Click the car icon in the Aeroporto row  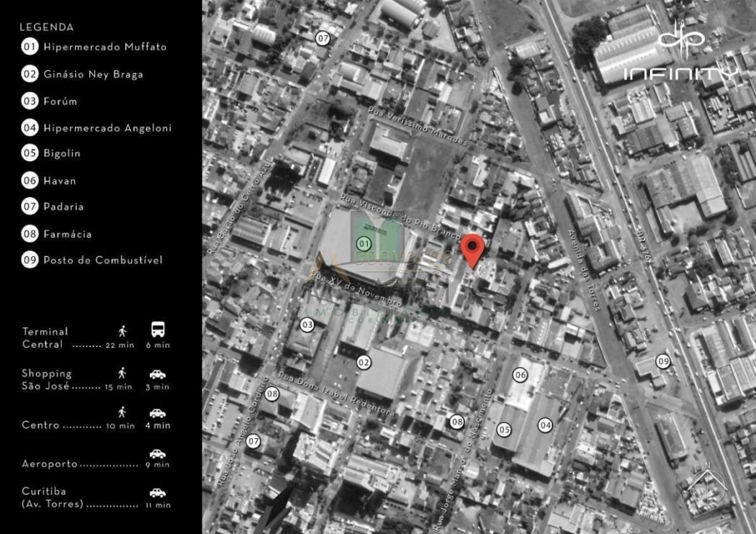158,453
